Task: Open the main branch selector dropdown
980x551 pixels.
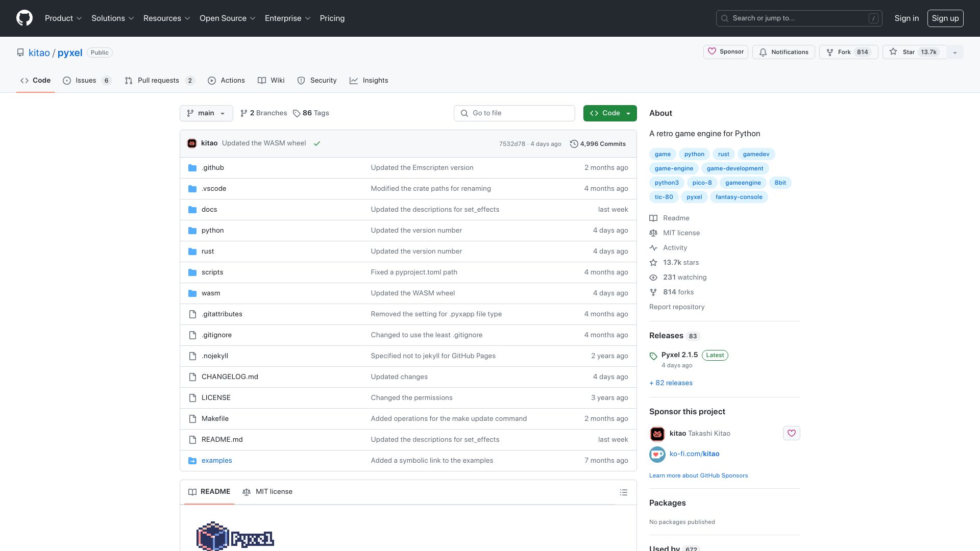Action: click(x=206, y=113)
